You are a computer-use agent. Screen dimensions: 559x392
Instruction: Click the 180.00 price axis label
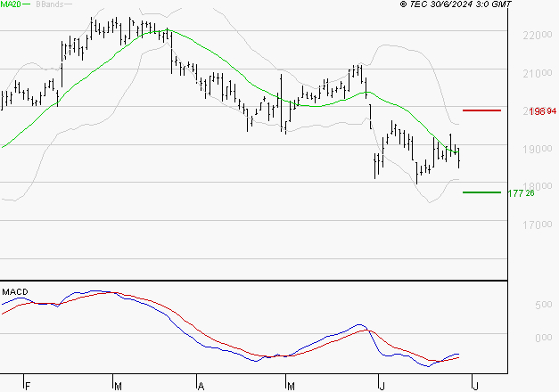coord(538,186)
